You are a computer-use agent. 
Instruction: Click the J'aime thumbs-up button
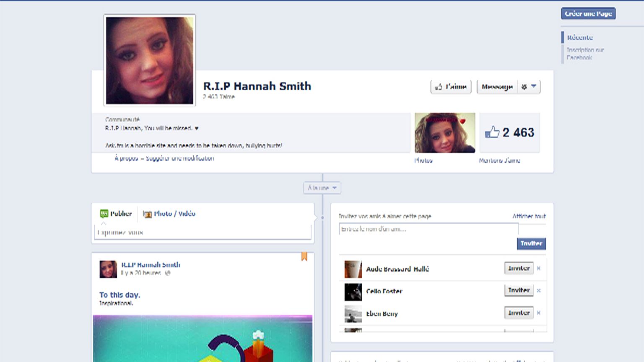[x=451, y=87]
